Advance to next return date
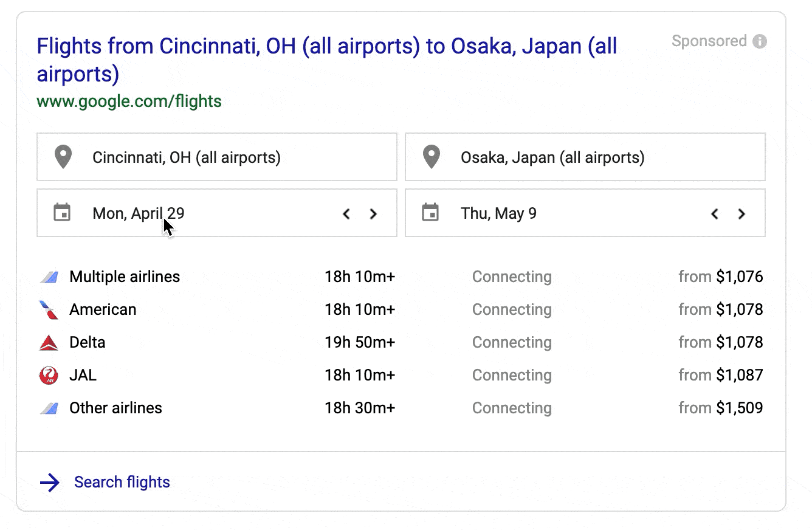This screenshot has width=812, height=530. [741, 214]
